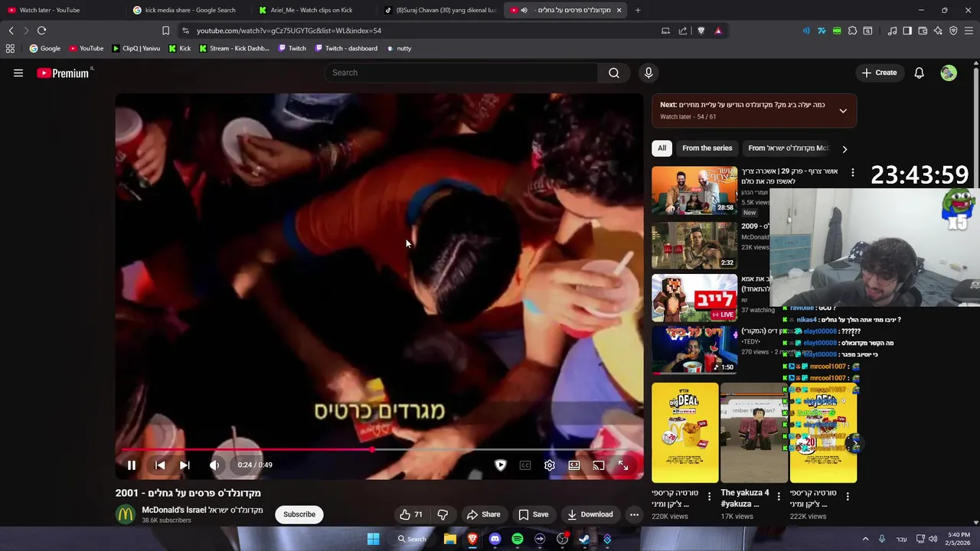Open Brave Rewards triangle icon

[x=718, y=31]
